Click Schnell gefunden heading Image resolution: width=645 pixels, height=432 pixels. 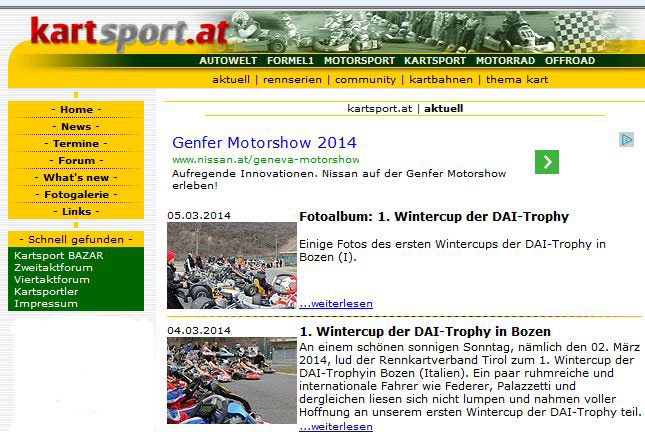[76, 239]
